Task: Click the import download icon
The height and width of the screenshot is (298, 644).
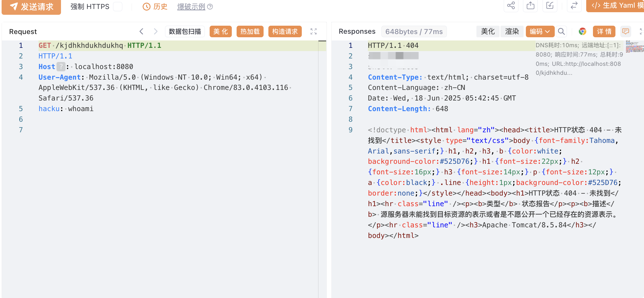Action: (550, 5)
